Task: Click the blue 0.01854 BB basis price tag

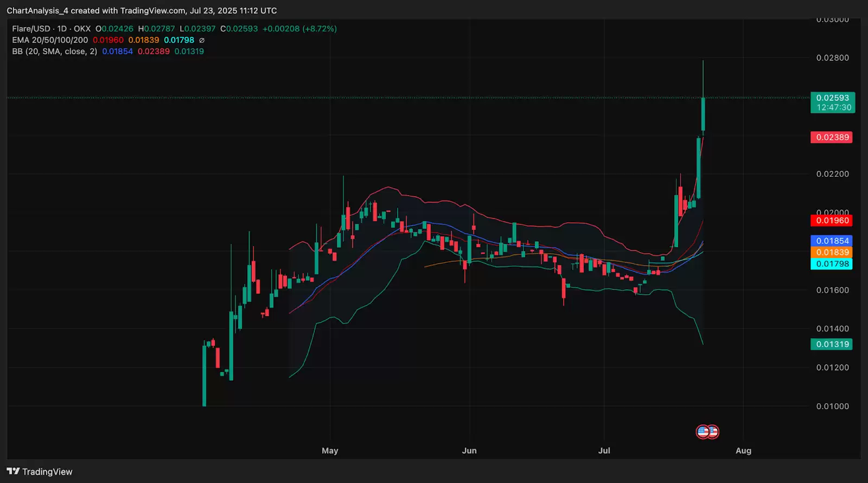Action: pyautogui.click(x=832, y=241)
